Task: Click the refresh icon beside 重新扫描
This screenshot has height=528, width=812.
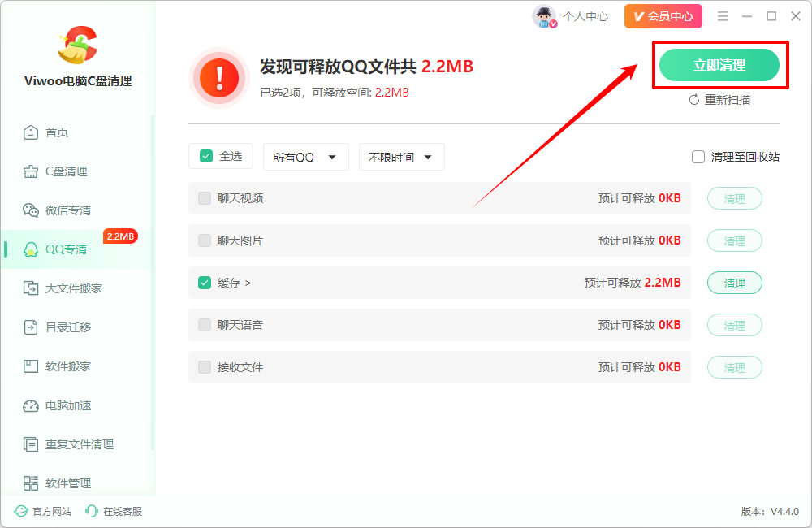Action: click(694, 99)
